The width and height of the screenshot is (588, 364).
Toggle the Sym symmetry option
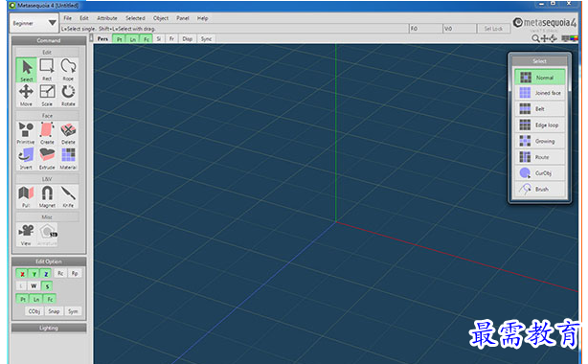coord(73,311)
